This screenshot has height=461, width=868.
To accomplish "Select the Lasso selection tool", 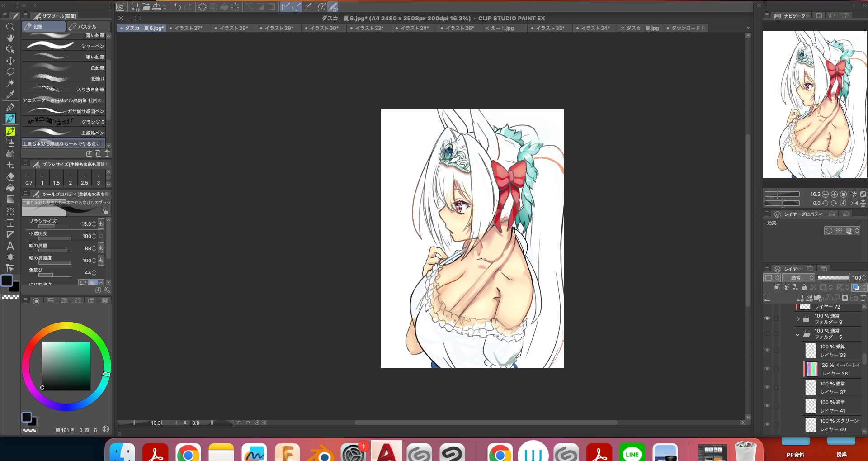I will [10, 72].
